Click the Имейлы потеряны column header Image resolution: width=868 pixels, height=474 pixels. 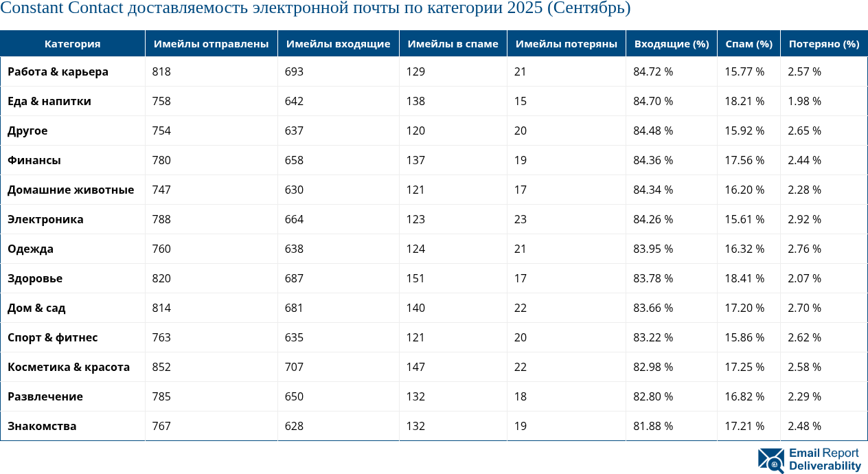(566, 44)
